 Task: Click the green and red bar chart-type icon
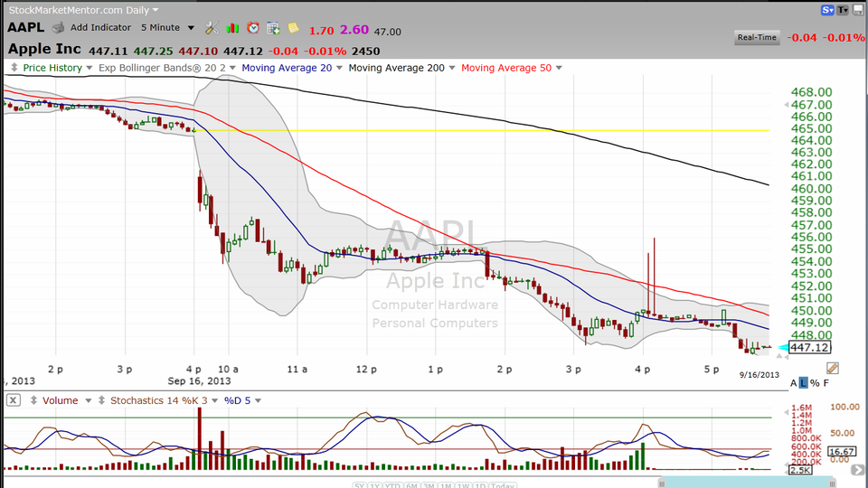tap(232, 28)
